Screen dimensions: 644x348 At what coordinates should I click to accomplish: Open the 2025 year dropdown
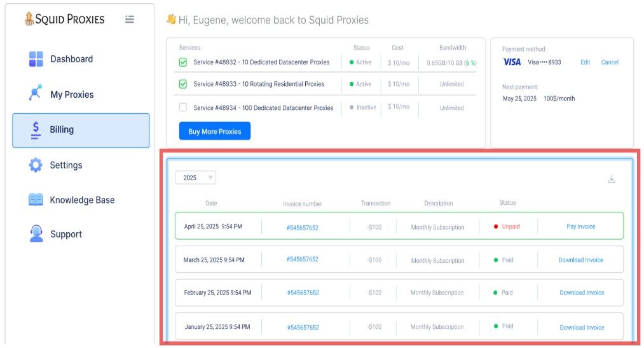196,177
